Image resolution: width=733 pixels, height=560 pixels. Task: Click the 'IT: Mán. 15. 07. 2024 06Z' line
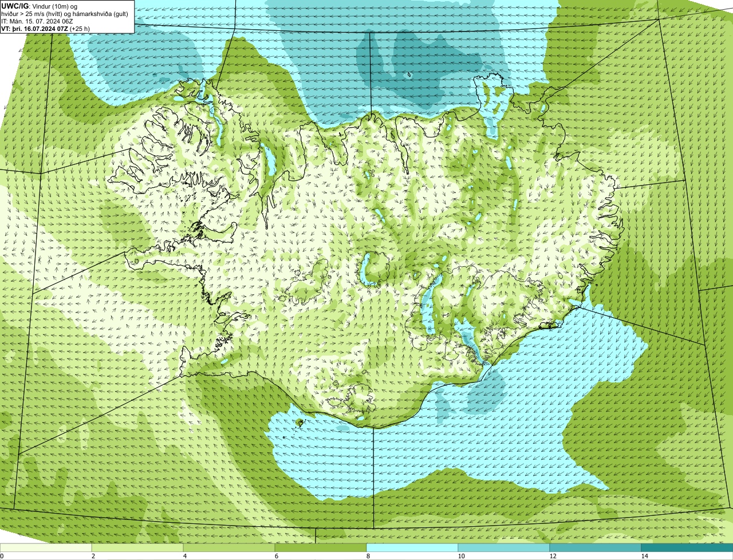click(x=37, y=21)
